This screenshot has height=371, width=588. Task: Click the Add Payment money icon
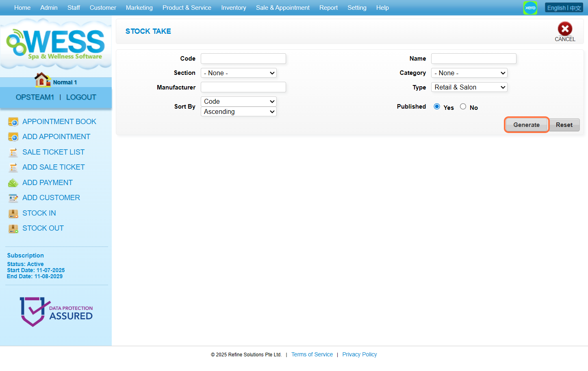click(13, 183)
